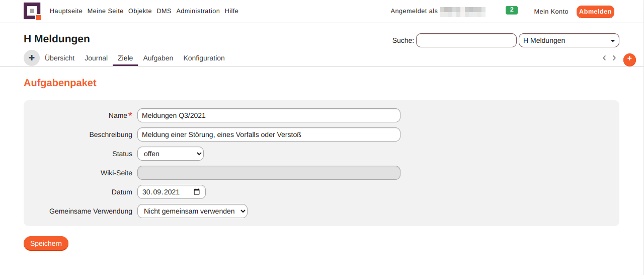Open the H Meldungen project selector dropdown
Viewport: 644px width, 275px height.
tap(569, 40)
